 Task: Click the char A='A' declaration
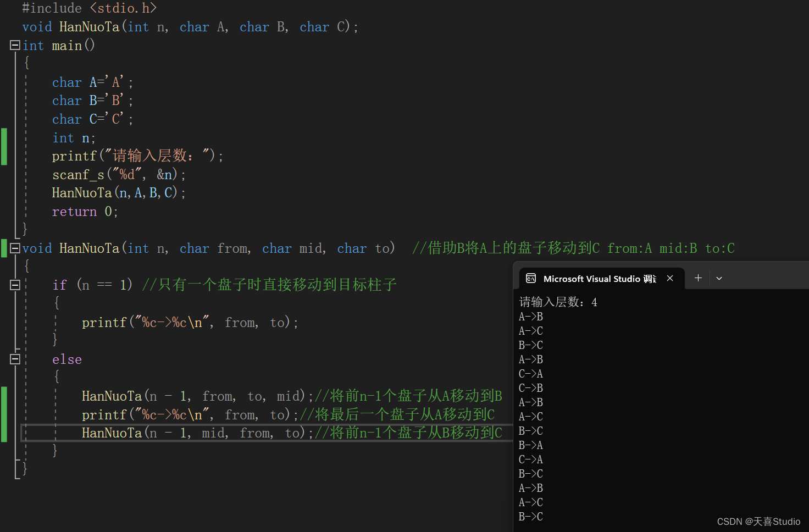(x=92, y=82)
